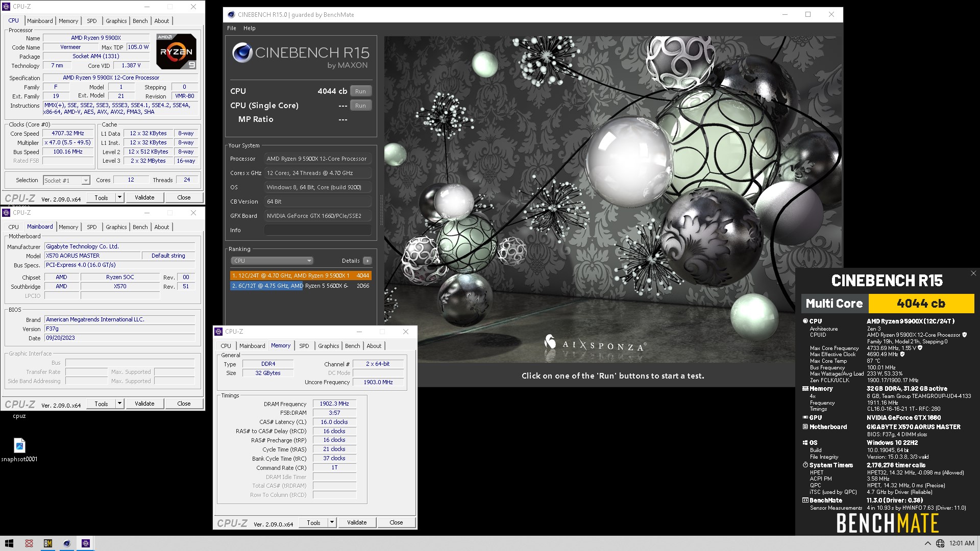Open the red taskbar app icon
Screen dimensions: 980x551
29,543
